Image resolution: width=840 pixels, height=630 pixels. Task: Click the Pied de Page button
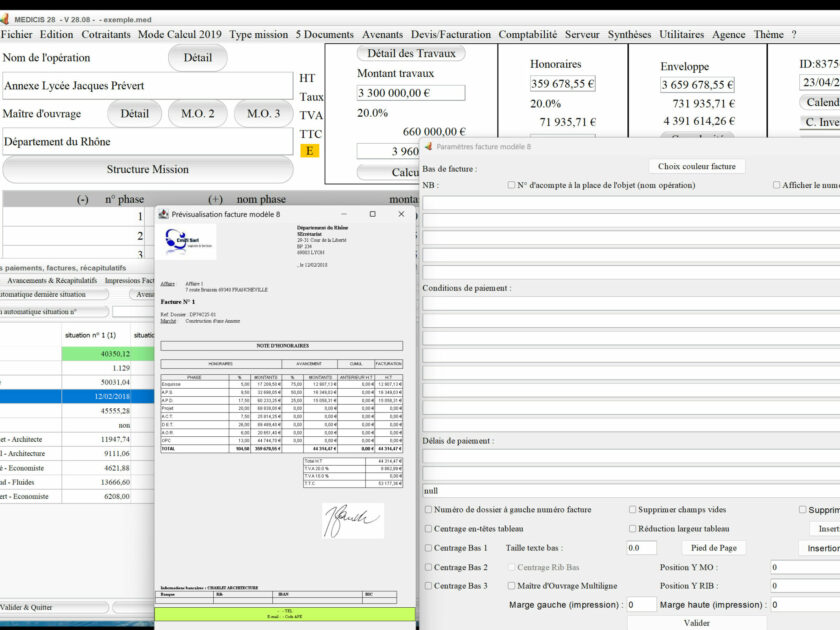coord(714,548)
